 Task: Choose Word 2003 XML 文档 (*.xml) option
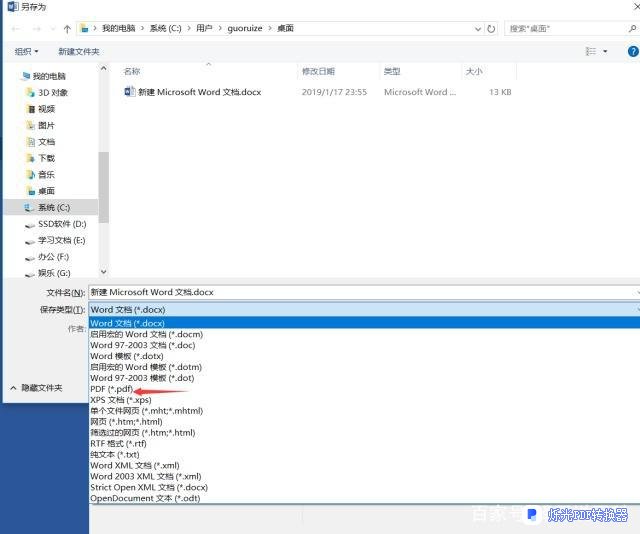(x=146, y=476)
